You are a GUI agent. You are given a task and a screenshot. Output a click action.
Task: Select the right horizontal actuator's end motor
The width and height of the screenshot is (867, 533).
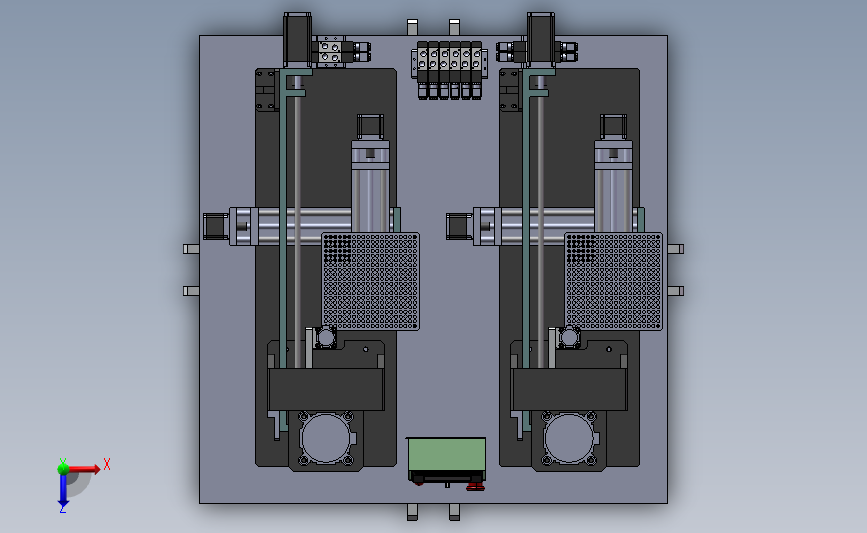click(x=459, y=226)
